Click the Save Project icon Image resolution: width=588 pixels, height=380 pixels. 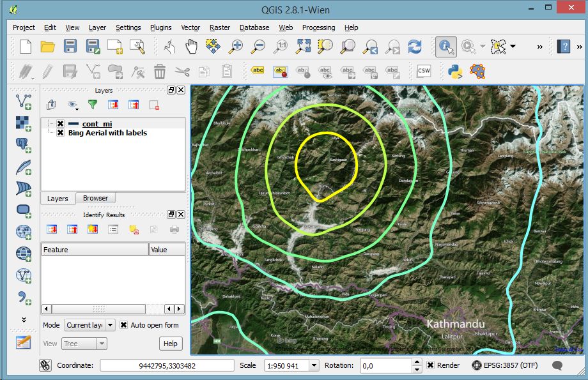pos(70,47)
